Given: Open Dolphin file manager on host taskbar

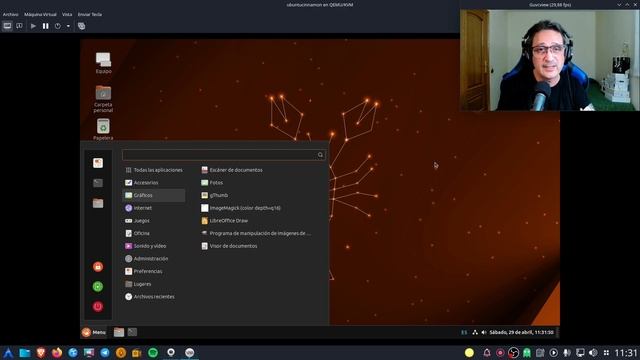Looking at the screenshot, I should coord(25,353).
